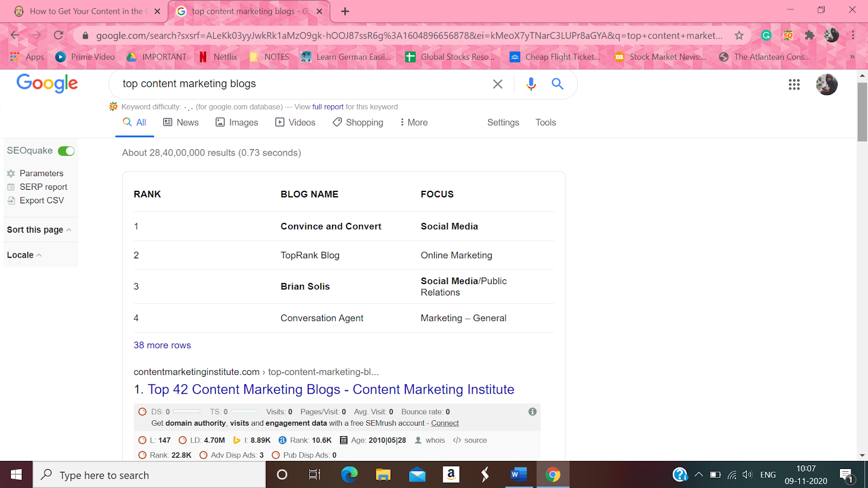Click Connect for a SEMrush account
The height and width of the screenshot is (488, 868).
[x=445, y=423]
